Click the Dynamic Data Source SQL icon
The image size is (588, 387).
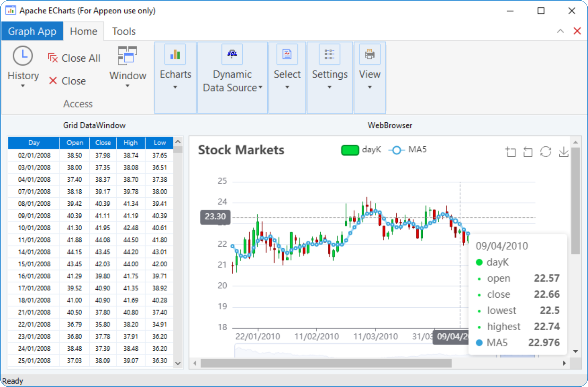(232, 54)
